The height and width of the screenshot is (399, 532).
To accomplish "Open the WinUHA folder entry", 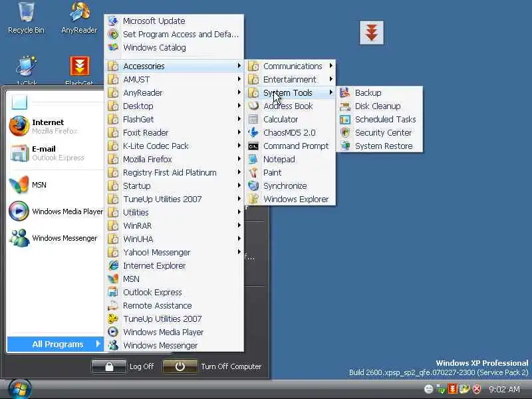I will click(x=174, y=239).
